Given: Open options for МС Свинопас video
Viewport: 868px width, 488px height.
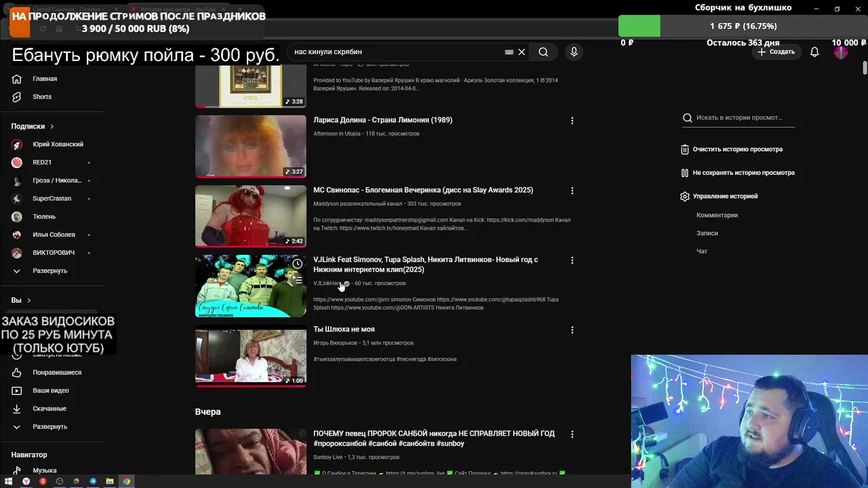Looking at the screenshot, I should coord(572,191).
